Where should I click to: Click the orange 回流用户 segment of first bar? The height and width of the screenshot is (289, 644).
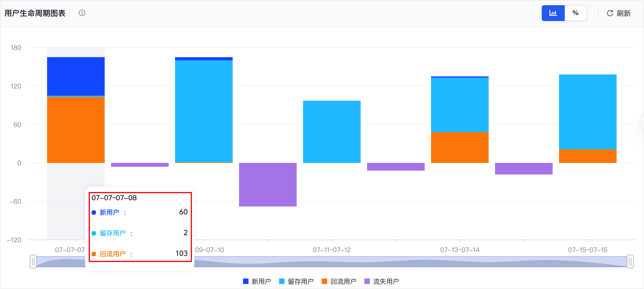(76, 130)
